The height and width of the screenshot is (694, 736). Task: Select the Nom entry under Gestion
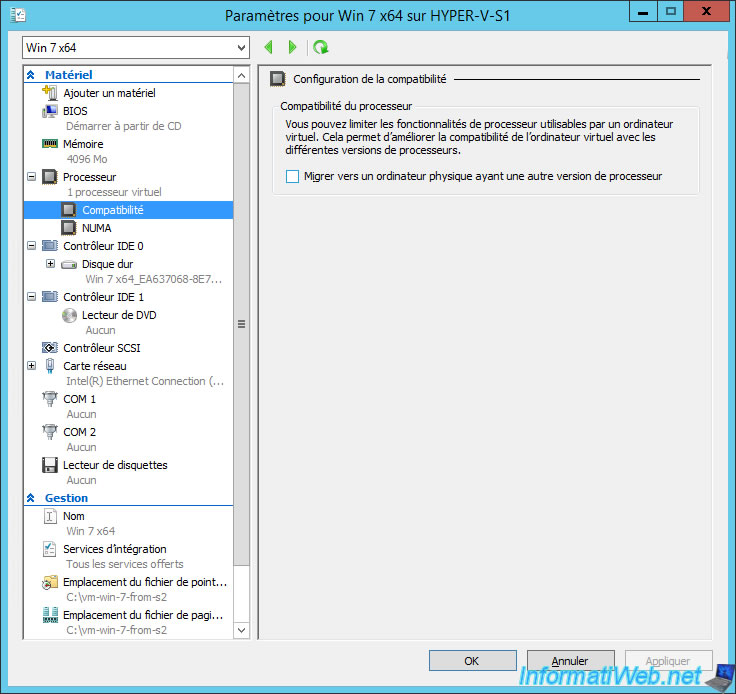pos(74,516)
